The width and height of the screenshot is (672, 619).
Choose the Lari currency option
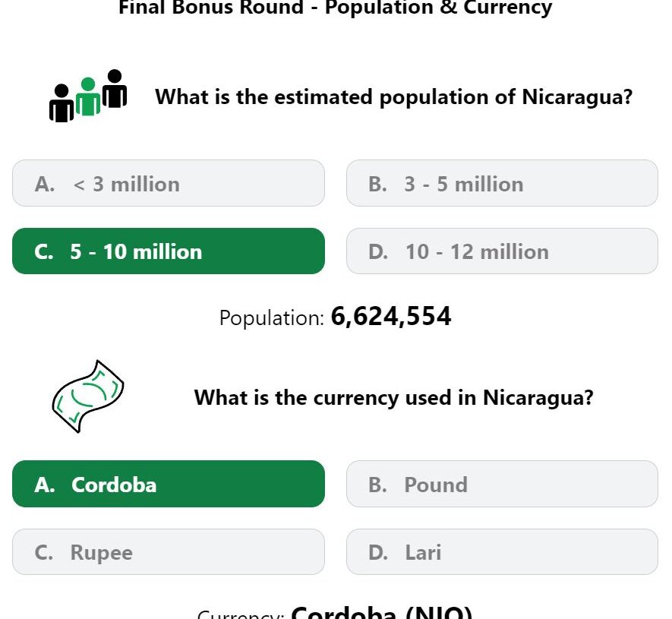[502, 552]
